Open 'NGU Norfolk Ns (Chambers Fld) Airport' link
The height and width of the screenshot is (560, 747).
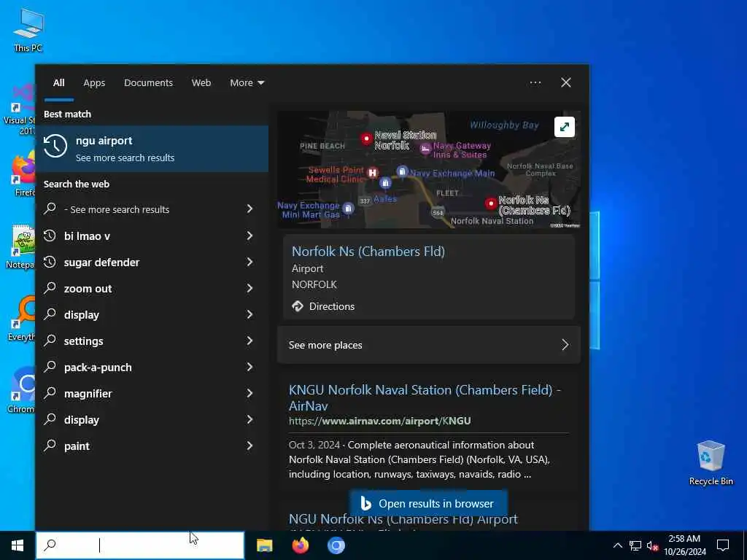tap(403, 519)
